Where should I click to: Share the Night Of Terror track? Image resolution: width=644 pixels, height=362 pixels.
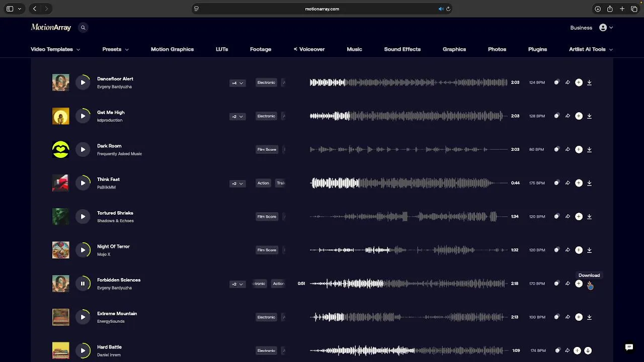[568, 250]
